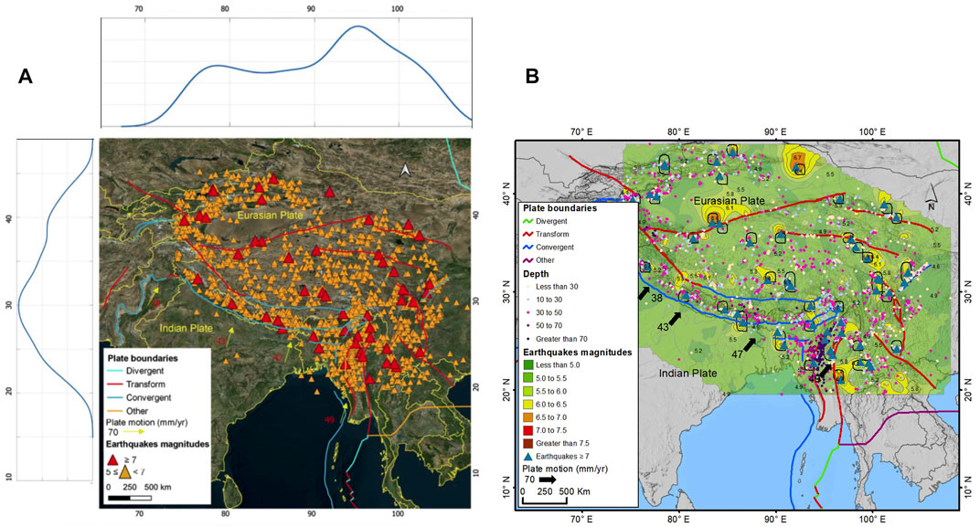Click the black plate motion arrow in legend B
Viewport: 980px width, 527px height.
(548, 480)
